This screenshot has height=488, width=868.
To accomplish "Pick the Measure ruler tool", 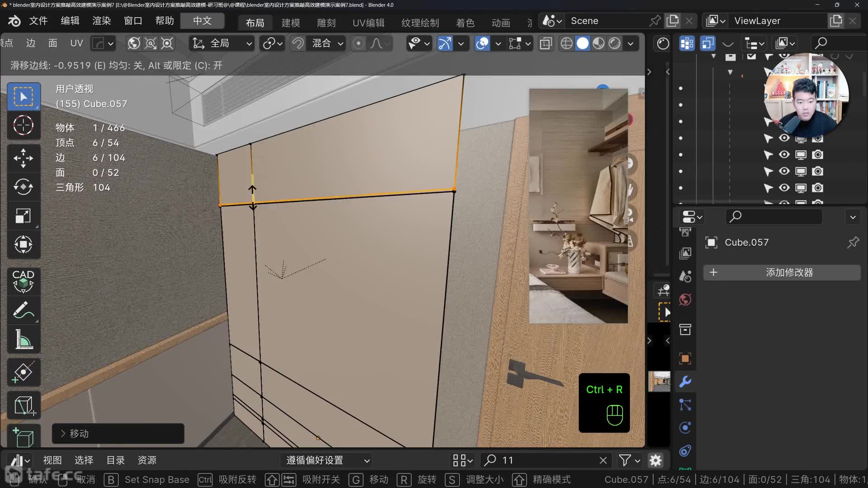I will click(x=23, y=339).
